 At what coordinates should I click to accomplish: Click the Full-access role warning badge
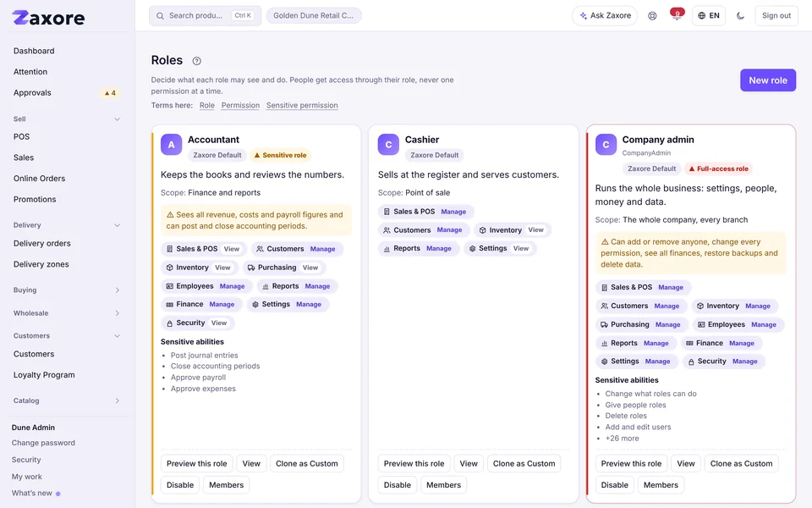pos(719,168)
